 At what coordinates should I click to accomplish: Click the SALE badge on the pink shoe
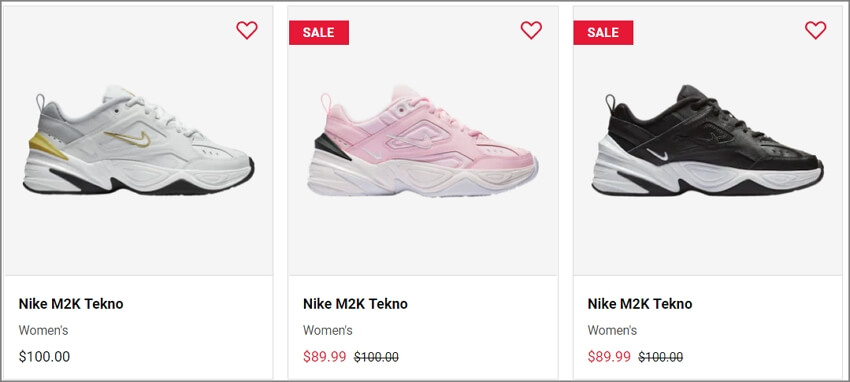pos(319,33)
